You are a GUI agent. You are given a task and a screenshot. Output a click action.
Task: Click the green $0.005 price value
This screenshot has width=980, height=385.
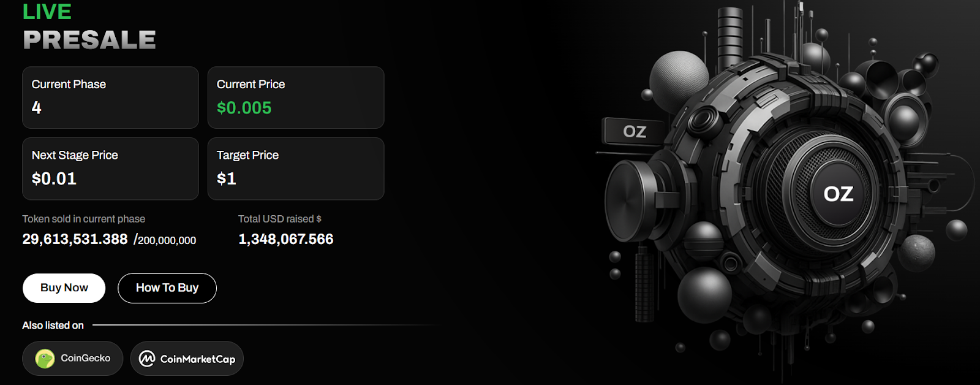pyautogui.click(x=244, y=108)
